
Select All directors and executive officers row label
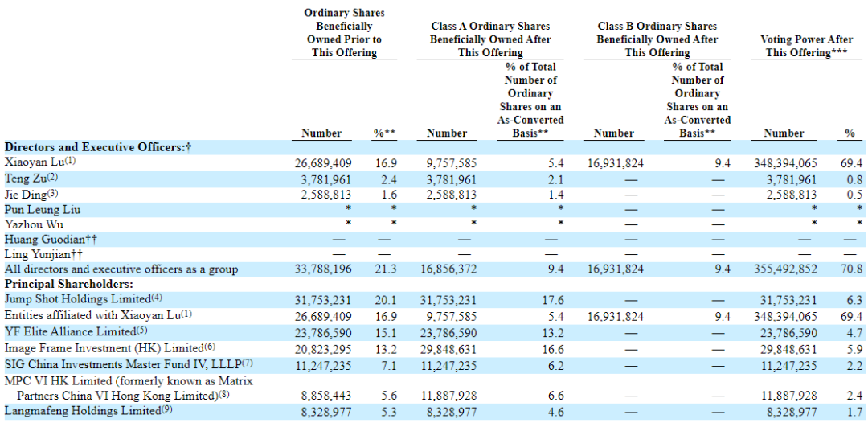(x=121, y=269)
